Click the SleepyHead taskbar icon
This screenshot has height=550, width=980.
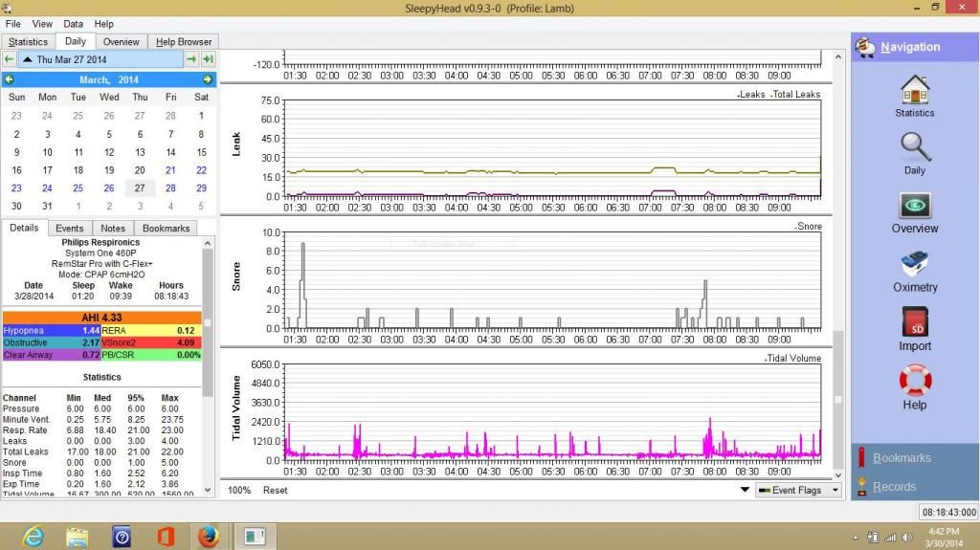click(255, 537)
